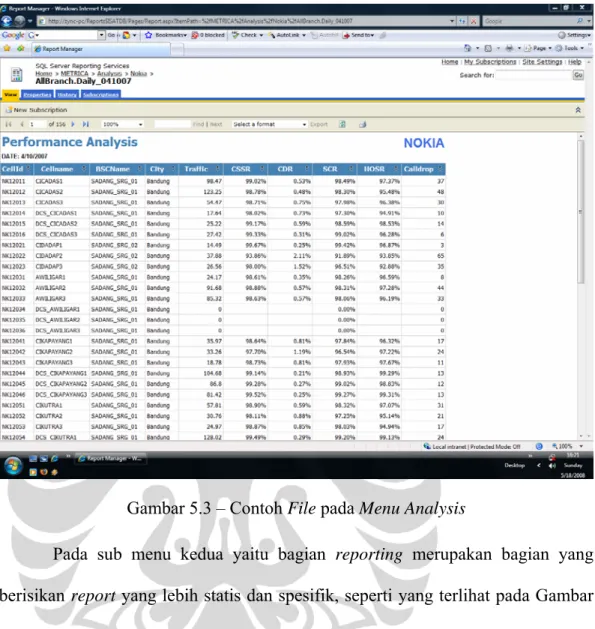This screenshot has width=595, height=629.
Task: Click the volume icon in system tray
Action: coord(552,465)
